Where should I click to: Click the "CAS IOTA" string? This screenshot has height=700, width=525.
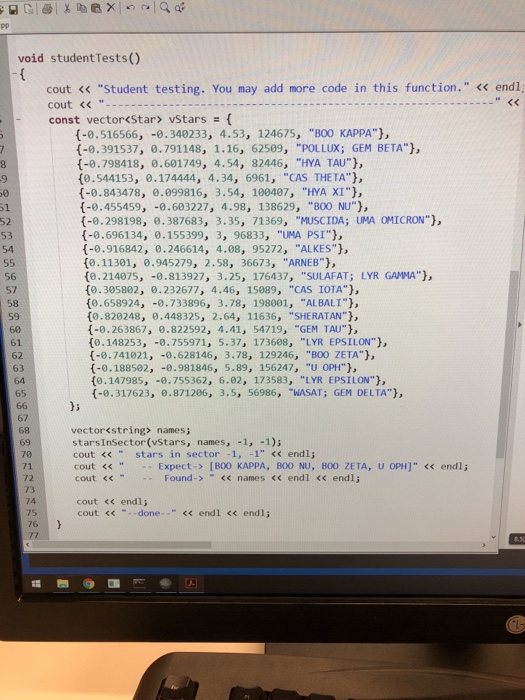pos(319,290)
